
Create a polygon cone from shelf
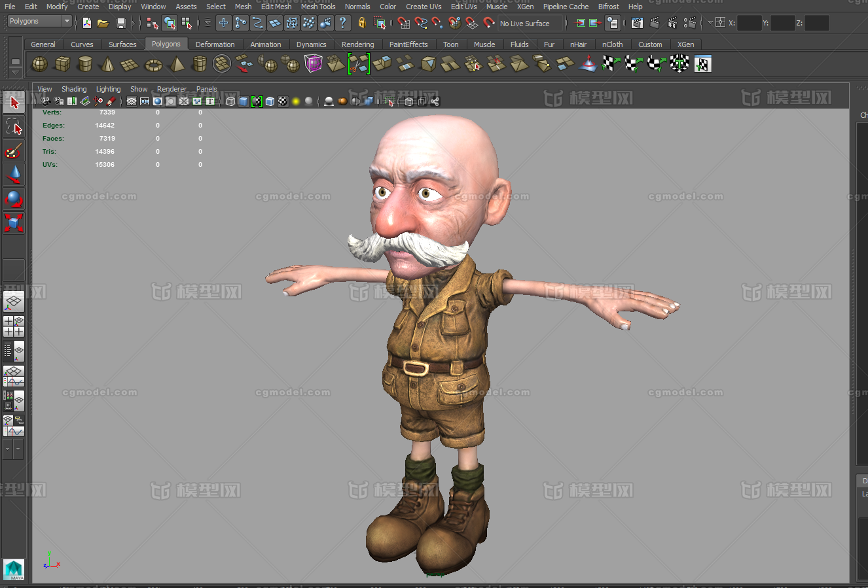107,63
